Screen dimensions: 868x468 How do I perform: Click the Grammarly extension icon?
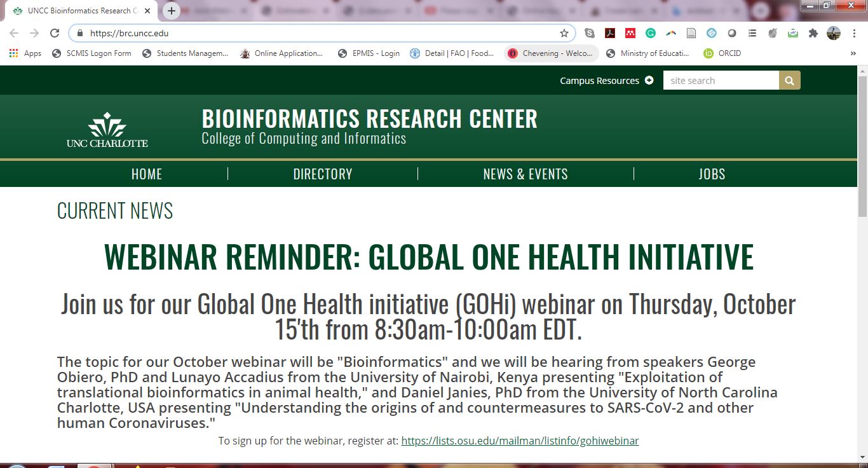coord(651,33)
